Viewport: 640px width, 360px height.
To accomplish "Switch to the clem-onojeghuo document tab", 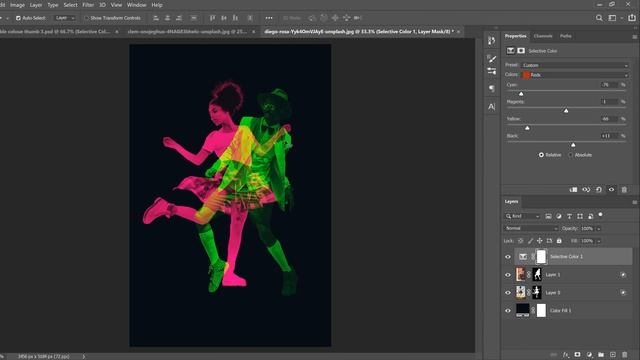I will (x=187, y=31).
